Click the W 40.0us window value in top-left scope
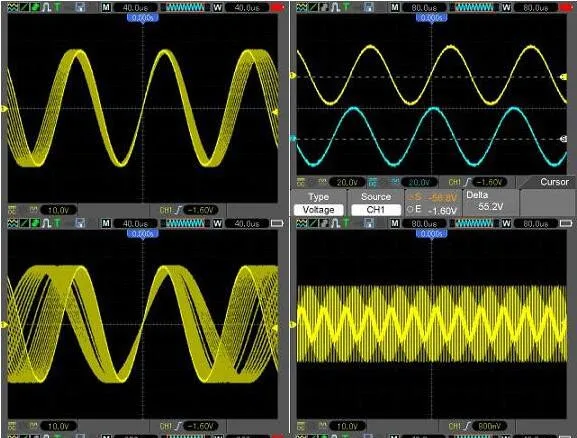The image size is (577, 438). (x=247, y=7)
